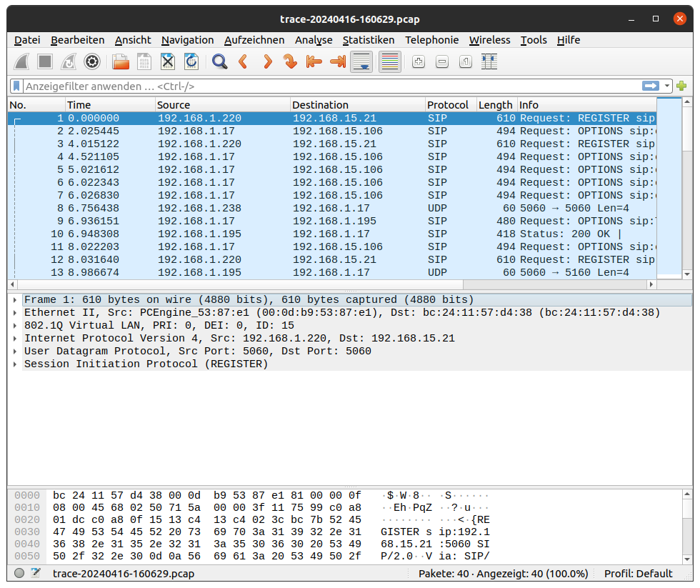Apply the display filter arrow button

click(x=651, y=86)
